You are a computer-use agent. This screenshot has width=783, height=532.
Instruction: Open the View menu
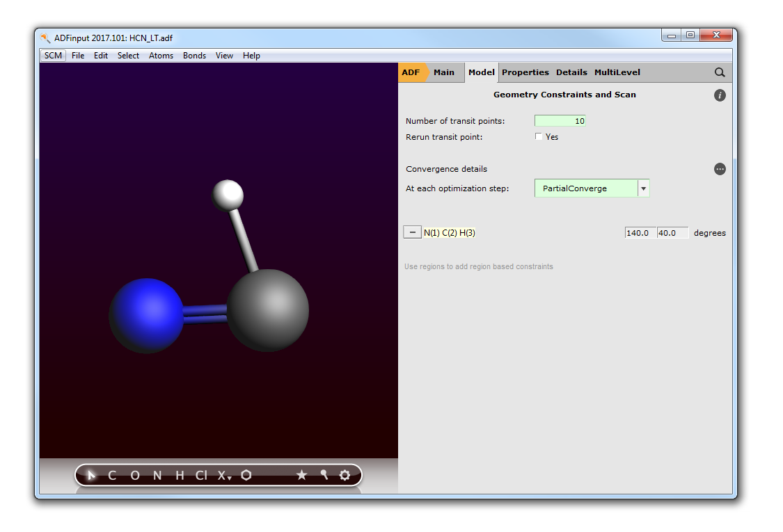pos(224,56)
